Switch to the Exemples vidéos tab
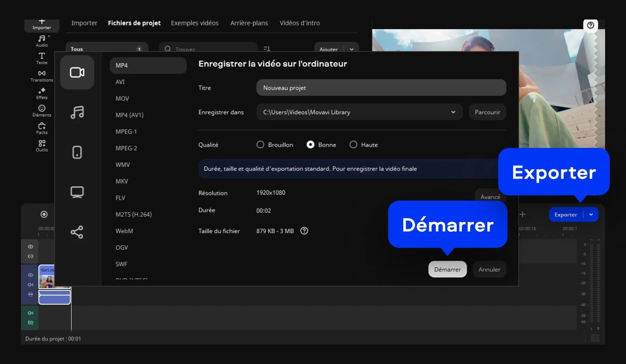626x364 pixels. click(x=194, y=23)
